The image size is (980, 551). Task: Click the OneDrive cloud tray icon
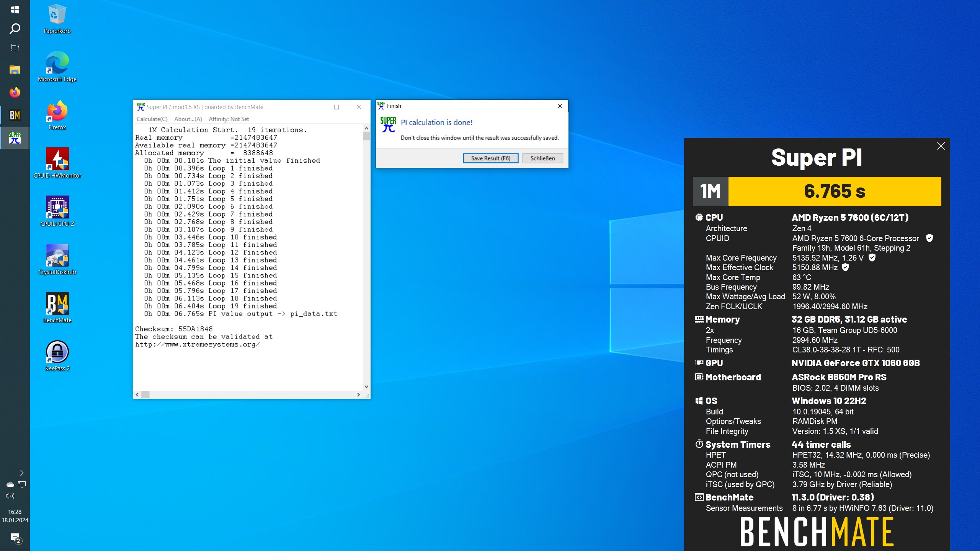10,484
